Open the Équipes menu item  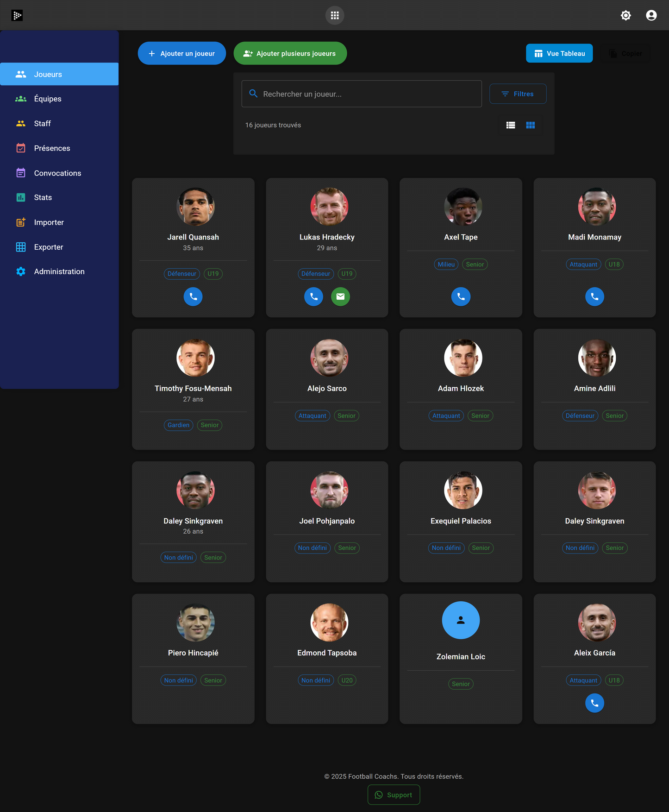tap(48, 99)
